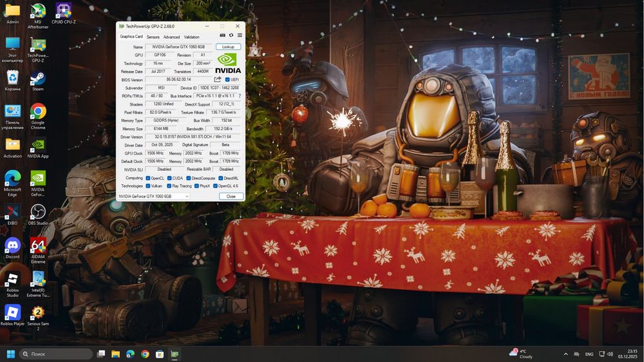Open AIDA64 Extreme desktop icon
This screenshot has height=362, width=644.
pos(38,251)
